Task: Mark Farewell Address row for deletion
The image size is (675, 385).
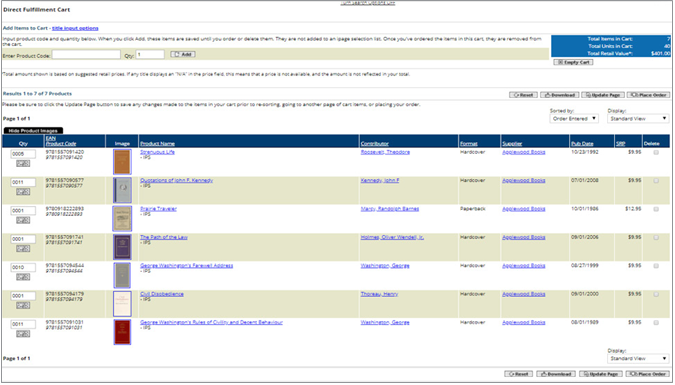Action: tap(656, 266)
